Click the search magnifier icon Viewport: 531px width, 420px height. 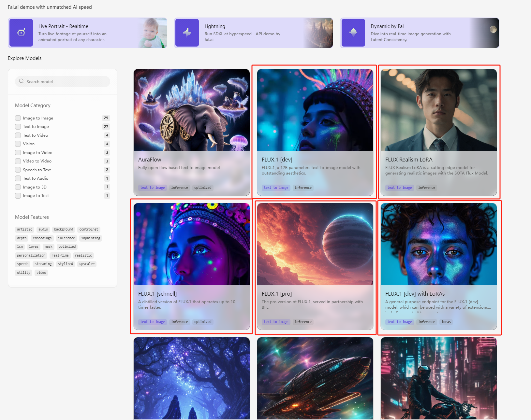22,81
